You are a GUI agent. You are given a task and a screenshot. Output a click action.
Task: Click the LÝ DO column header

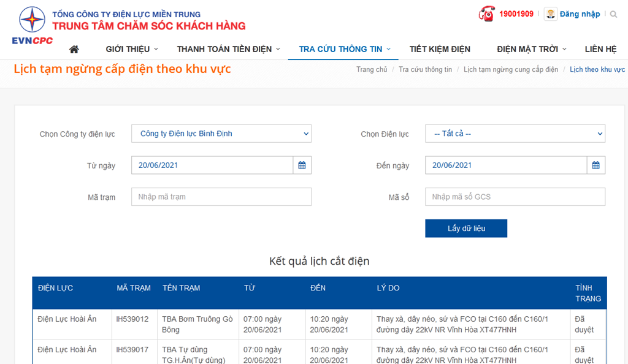click(388, 288)
